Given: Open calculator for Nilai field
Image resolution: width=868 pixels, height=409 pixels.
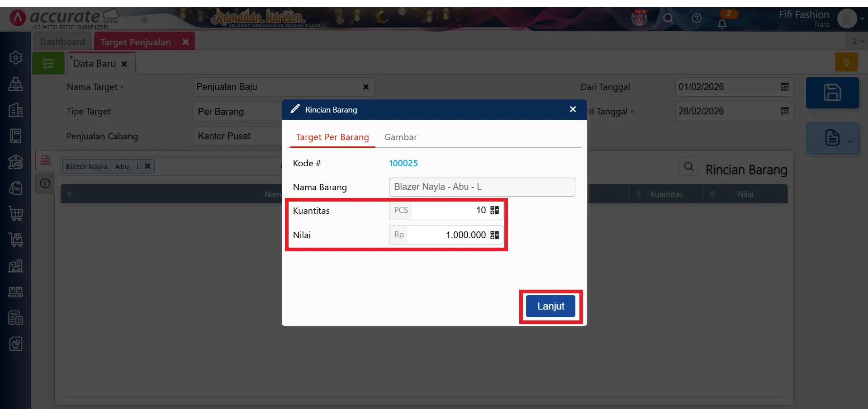Looking at the screenshot, I should [x=494, y=235].
